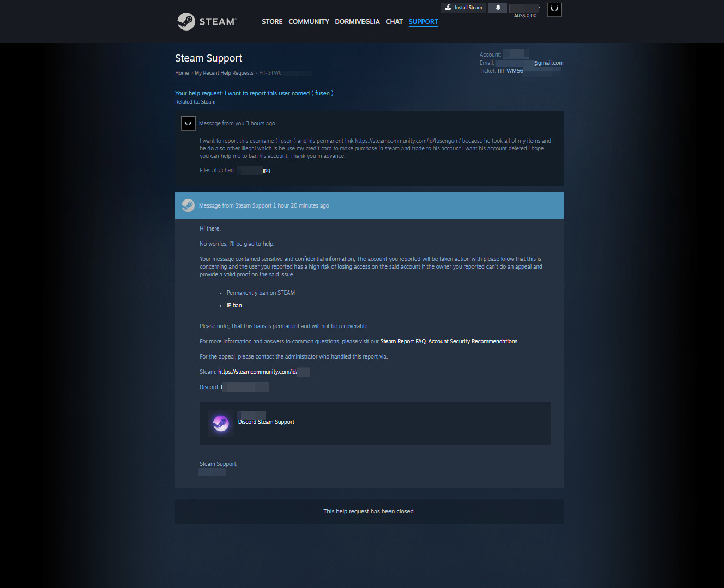Click Steam Support avatar in blue header
724x588 pixels.
[188, 205]
